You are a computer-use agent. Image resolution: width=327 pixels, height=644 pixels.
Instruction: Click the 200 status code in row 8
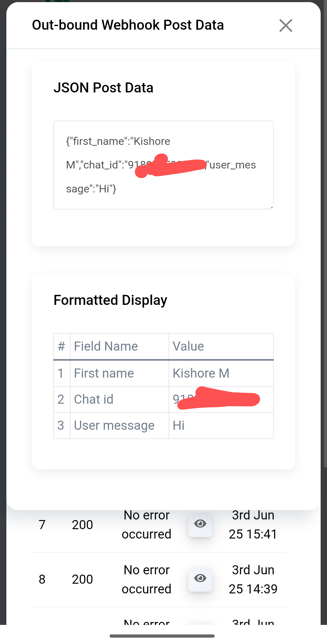pos(82,579)
